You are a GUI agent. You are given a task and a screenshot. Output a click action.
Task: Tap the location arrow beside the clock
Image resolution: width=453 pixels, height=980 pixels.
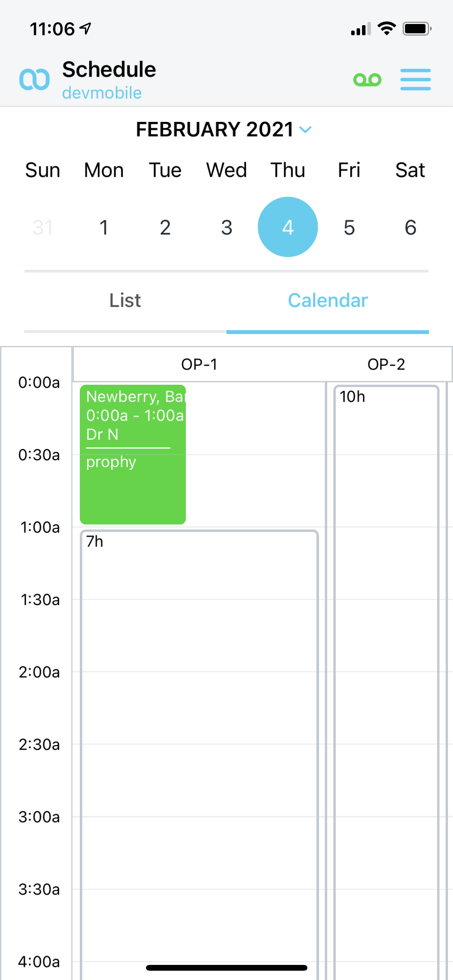click(86, 28)
